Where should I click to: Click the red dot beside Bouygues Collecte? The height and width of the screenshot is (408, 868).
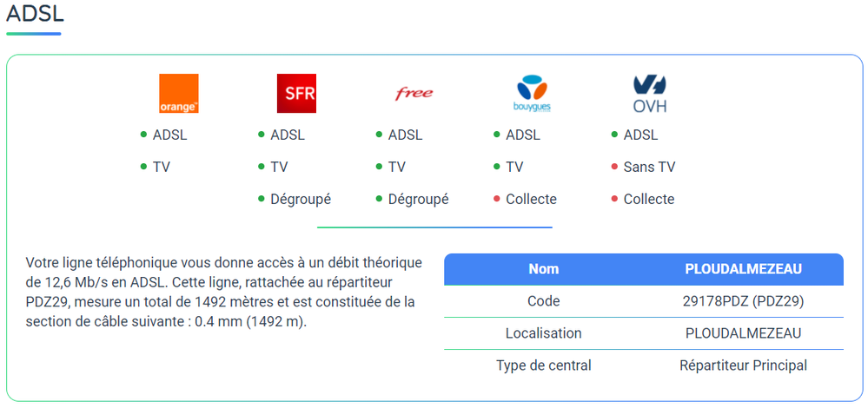click(x=497, y=199)
